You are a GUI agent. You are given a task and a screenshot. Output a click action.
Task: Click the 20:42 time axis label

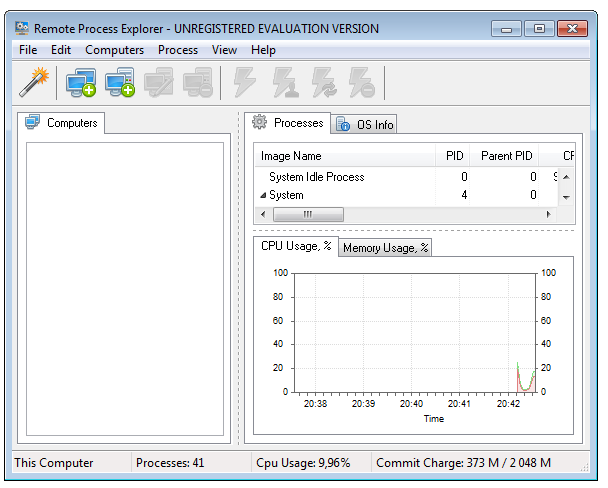coord(508,404)
